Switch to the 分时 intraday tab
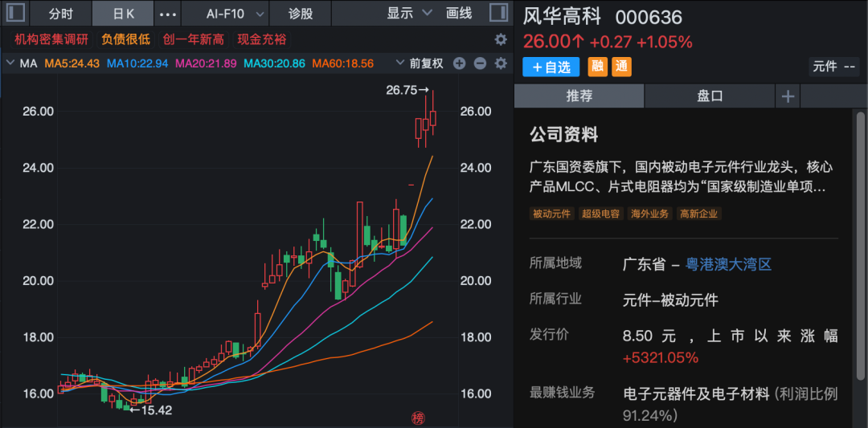868x428 pixels. tap(60, 14)
